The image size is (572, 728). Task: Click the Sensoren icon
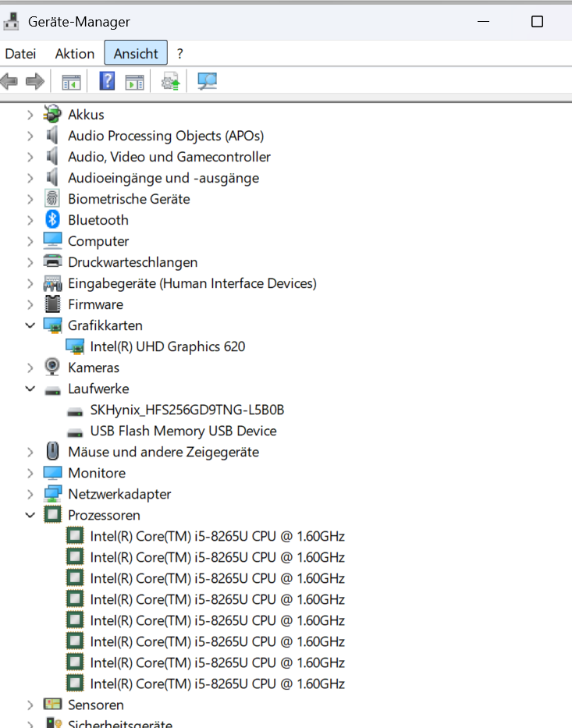coord(52,705)
